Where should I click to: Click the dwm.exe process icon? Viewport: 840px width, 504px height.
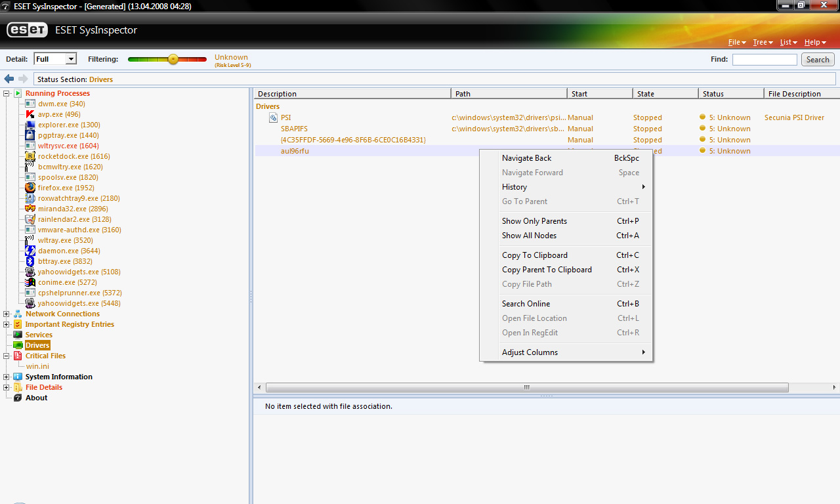pyautogui.click(x=30, y=104)
